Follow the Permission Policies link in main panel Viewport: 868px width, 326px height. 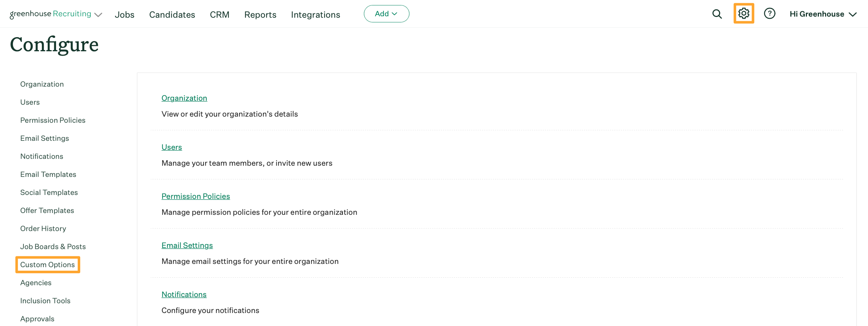[x=195, y=196]
